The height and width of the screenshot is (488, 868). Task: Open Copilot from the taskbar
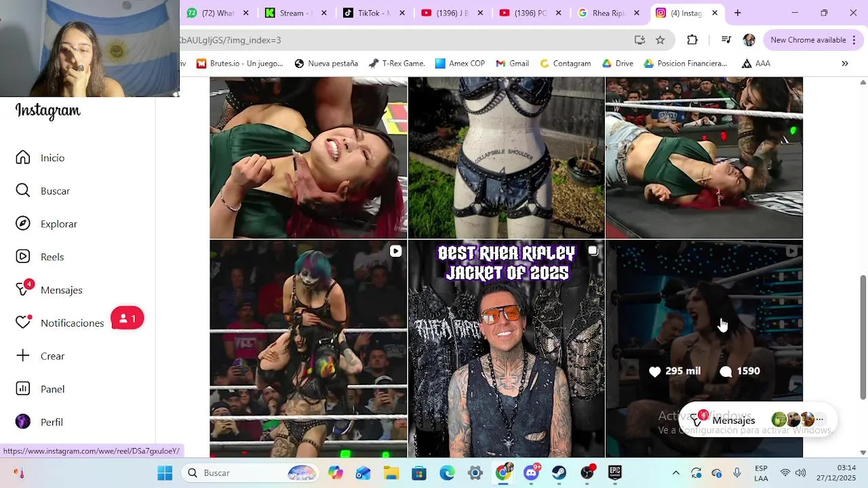[336, 473]
